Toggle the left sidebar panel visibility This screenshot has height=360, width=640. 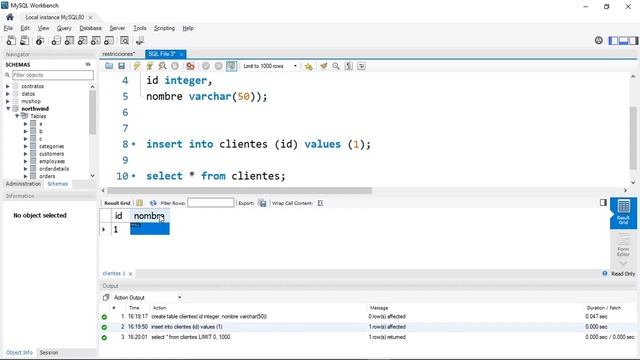(x=613, y=40)
